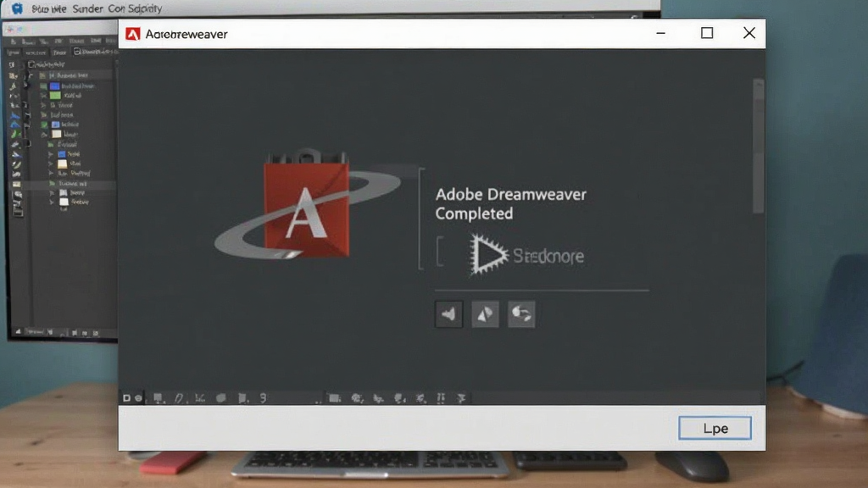Click the 3-shaped icon in bottom toolbar
Image resolution: width=868 pixels, height=488 pixels.
click(x=264, y=398)
